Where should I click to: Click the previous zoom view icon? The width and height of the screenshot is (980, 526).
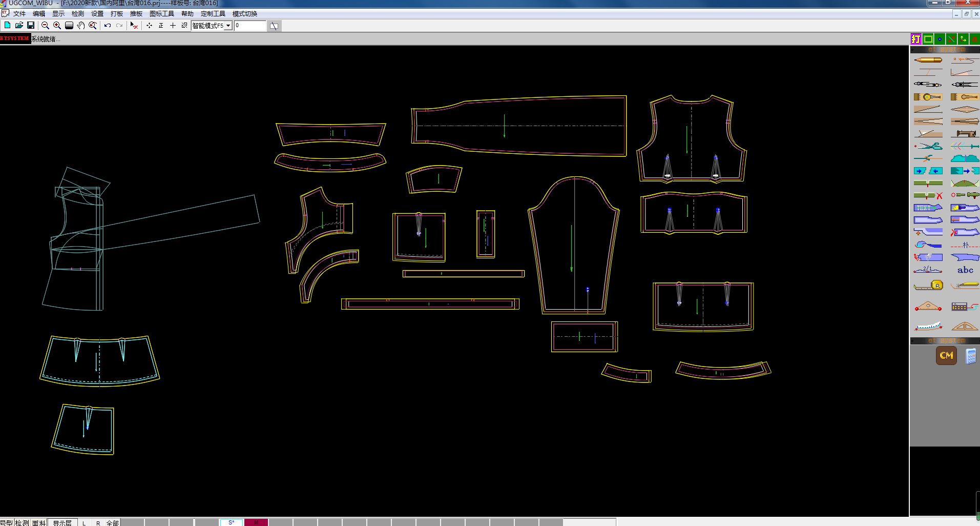tap(93, 25)
